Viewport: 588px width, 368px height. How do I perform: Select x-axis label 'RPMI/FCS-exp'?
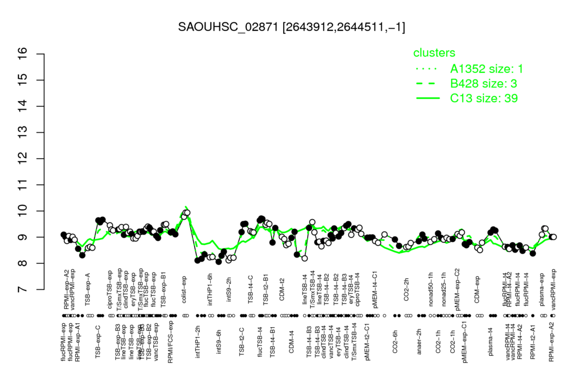coord(170,342)
